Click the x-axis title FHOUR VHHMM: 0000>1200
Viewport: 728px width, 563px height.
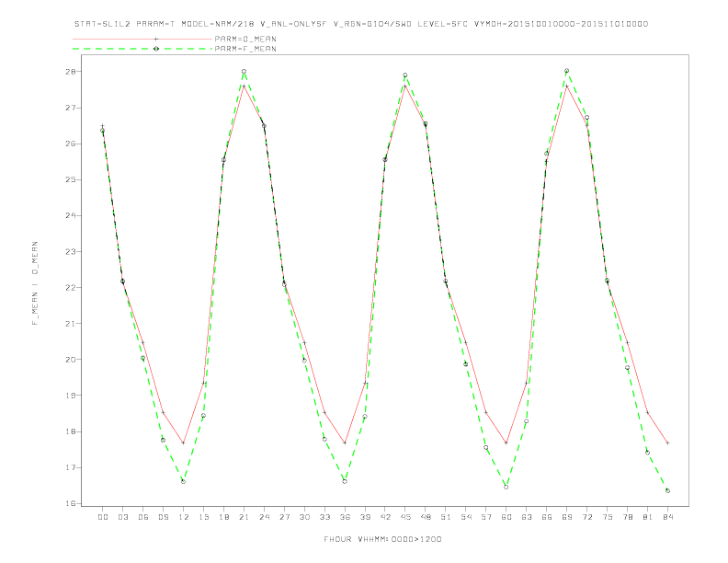tap(382, 539)
